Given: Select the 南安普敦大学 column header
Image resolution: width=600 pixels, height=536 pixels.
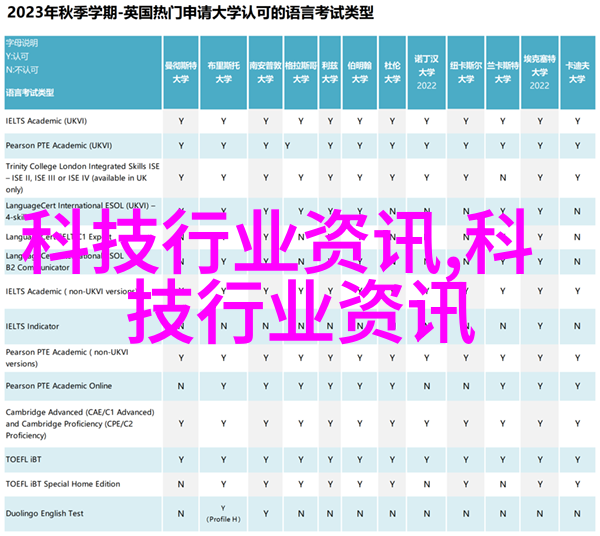Looking at the screenshot, I should [266, 72].
